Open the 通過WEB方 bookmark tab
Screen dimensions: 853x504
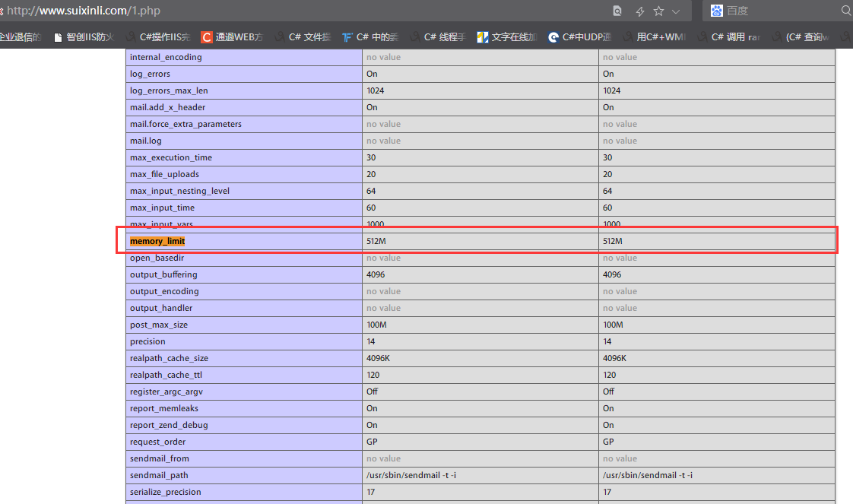[232, 36]
